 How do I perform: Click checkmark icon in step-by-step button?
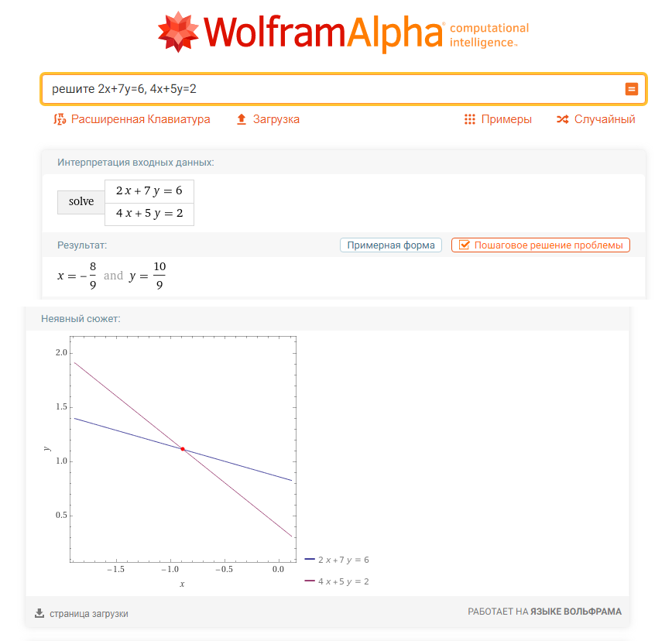coord(465,245)
